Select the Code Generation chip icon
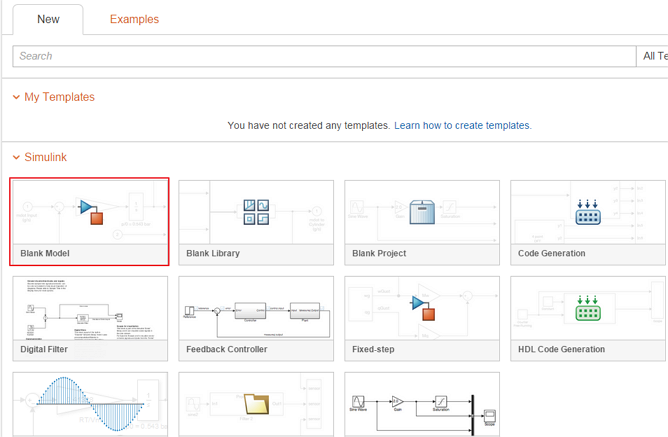The width and height of the screenshot is (668, 437). (x=588, y=212)
